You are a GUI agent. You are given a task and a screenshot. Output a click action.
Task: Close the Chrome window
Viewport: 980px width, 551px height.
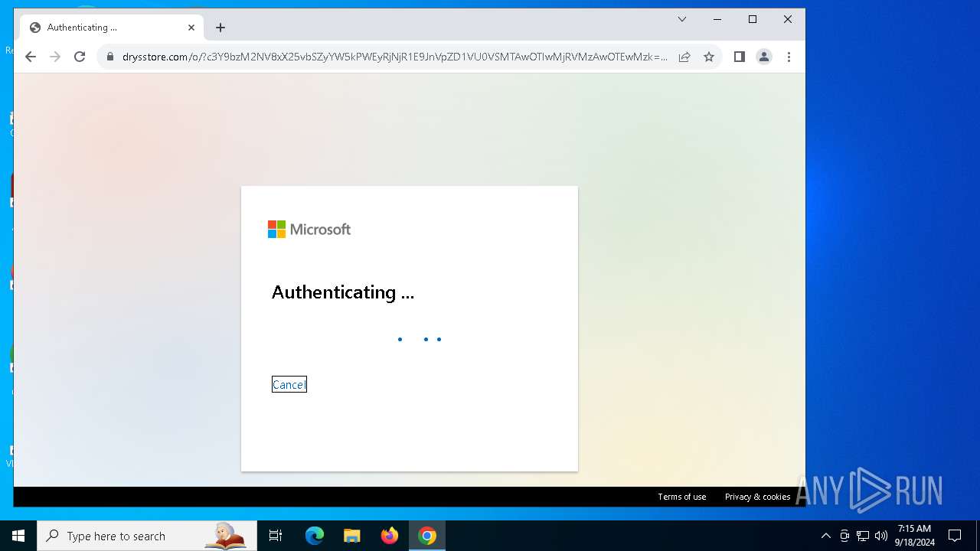click(x=788, y=19)
